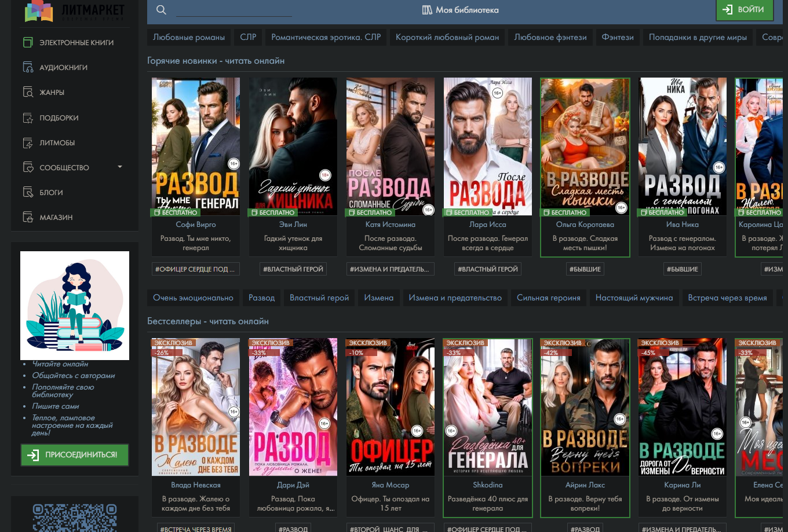Image resolution: width=788 pixels, height=532 pixels.
Task: Click the Блоги sidebar icon
Action: pos(28,192)
